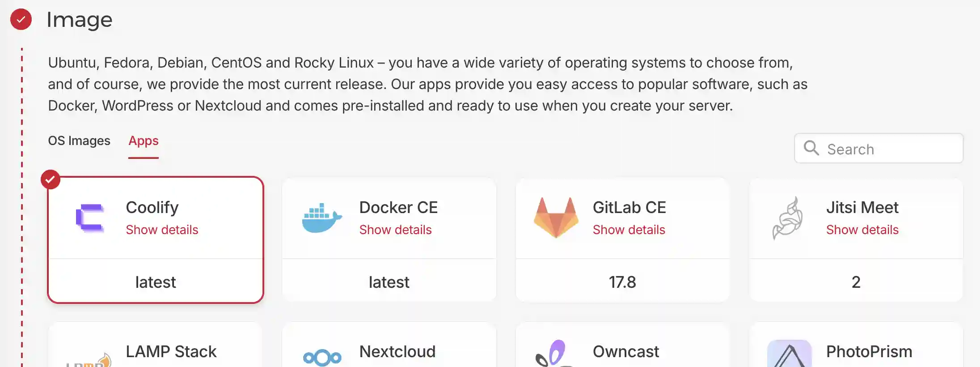Click the Image step checkmark indicator
This screenshot has height=367, width=980.
coord(21,19)
